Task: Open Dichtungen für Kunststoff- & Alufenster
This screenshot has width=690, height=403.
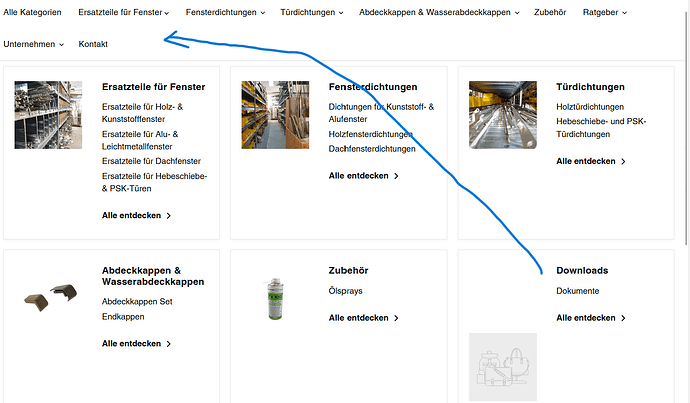Action: click(381, 113)
